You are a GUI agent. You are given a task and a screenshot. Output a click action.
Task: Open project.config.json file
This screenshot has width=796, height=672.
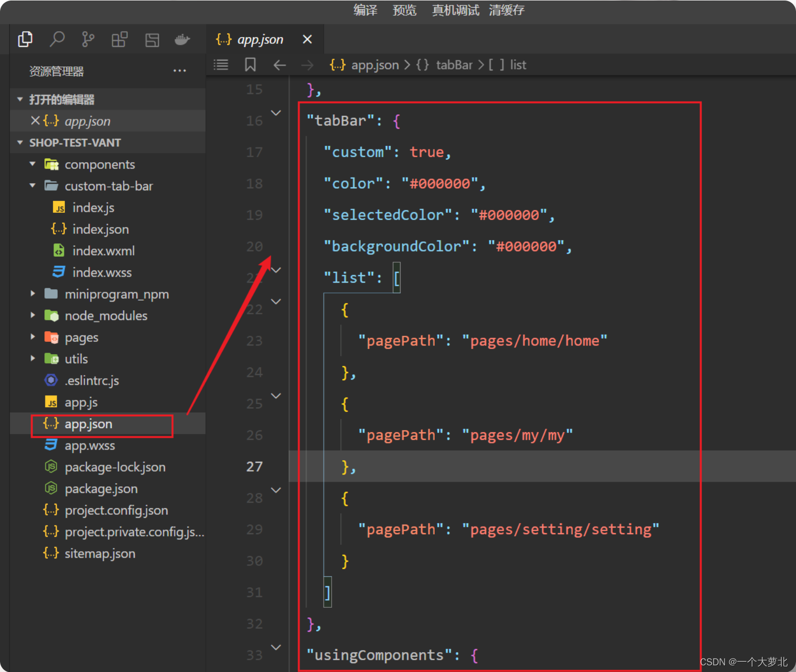116,510
